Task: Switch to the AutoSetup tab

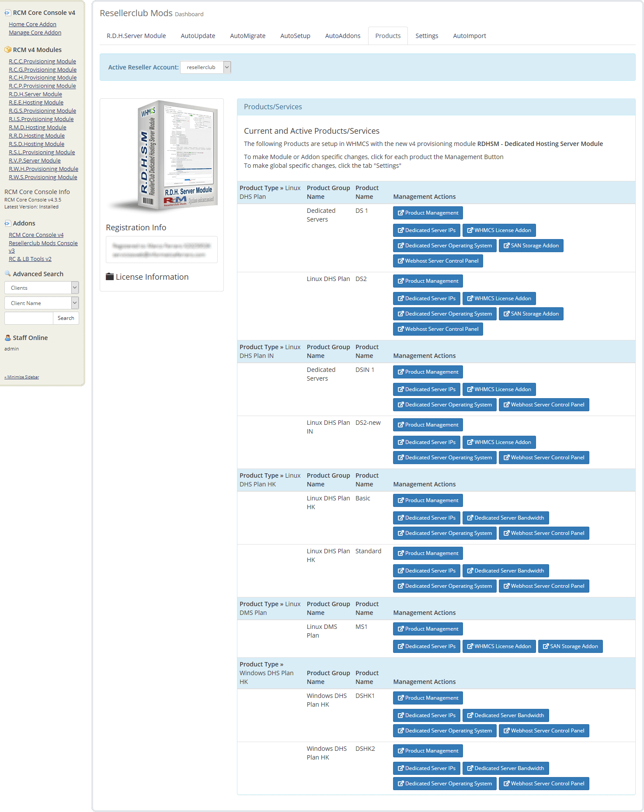Action: click(295, 36)
